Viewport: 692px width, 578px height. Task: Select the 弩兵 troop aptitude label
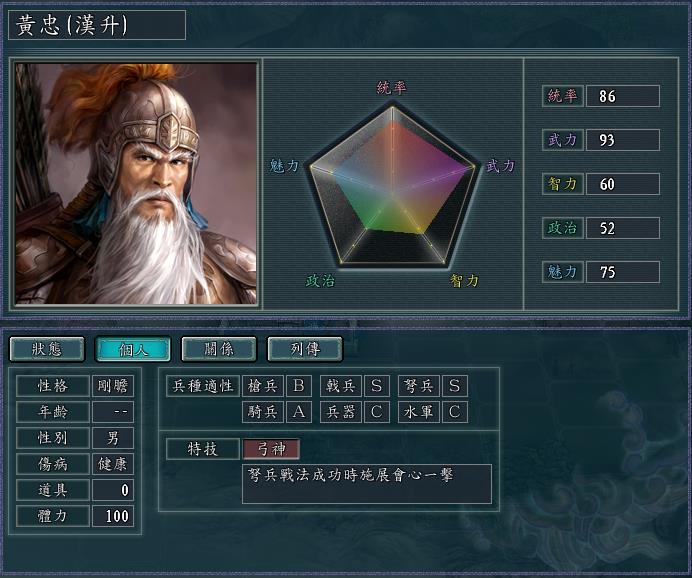(418, 386)
